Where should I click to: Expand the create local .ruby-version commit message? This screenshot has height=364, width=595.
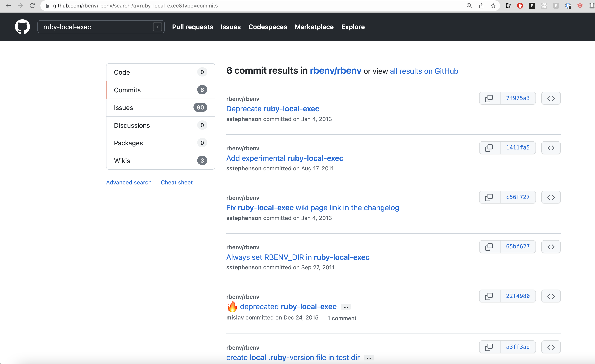point(369,358)
